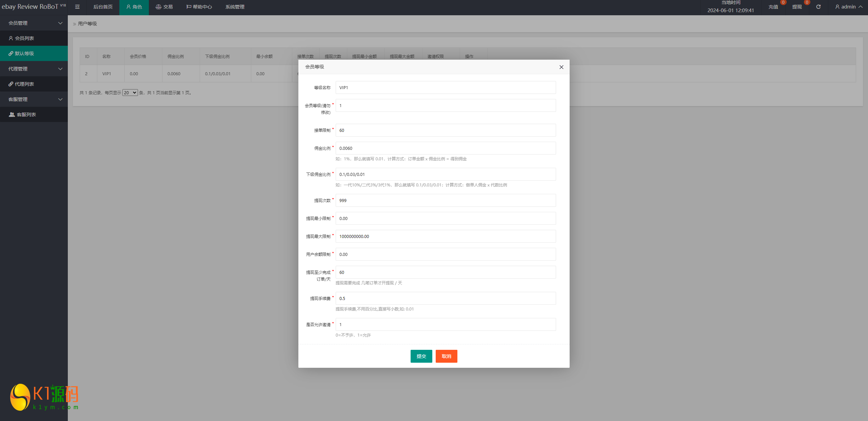Click the 佣金比例 field with 0.0060
The image size is (868, 421).
(x=446, y=148)
